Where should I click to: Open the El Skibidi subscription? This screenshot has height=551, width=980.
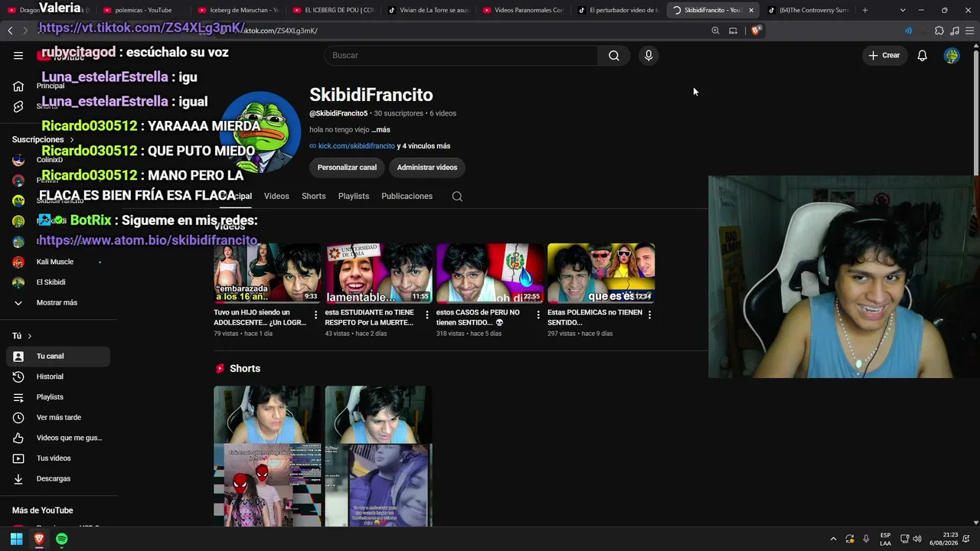(58, 282)
